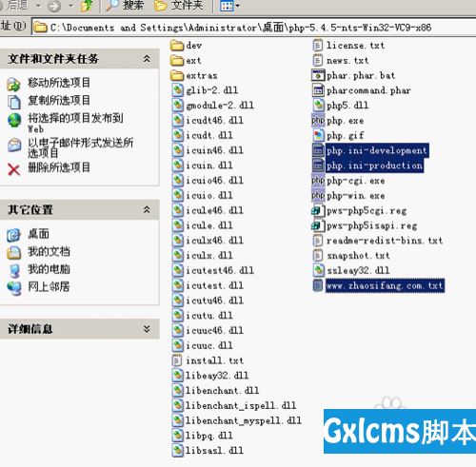
Task: Click Move the selected items link
Action: click(59, 83)
